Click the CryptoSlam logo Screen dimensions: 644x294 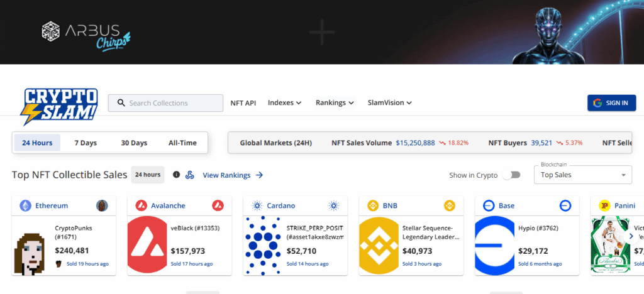pyautogui.click(x=58, y=107)
